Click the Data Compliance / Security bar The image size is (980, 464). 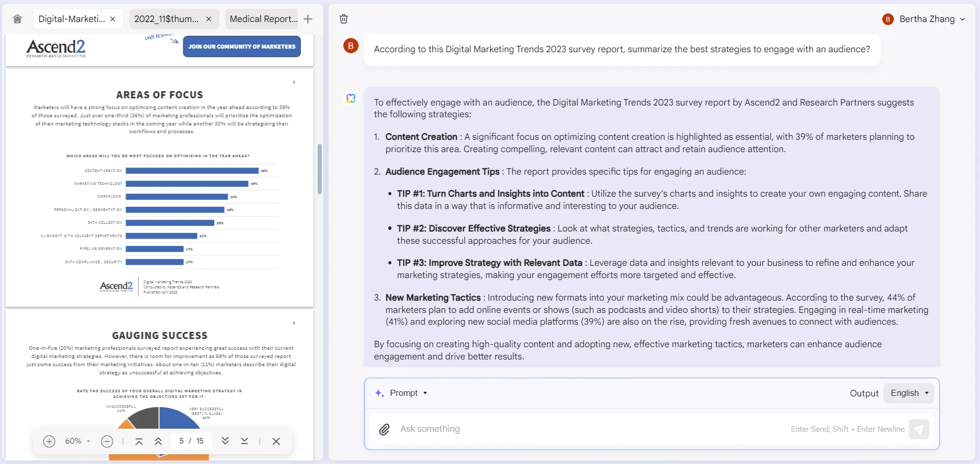point(155,262)
